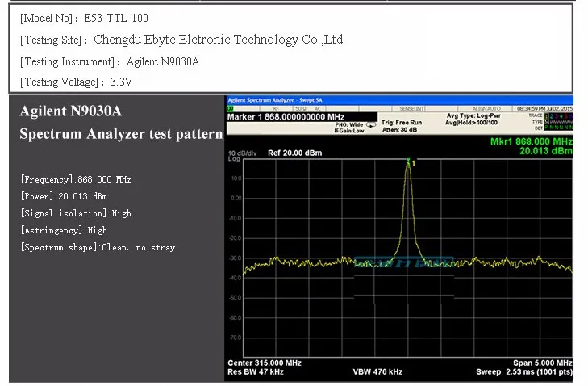
Task: Click the [Frequency]:868.000 MHz line
Action: click(76, 179)
